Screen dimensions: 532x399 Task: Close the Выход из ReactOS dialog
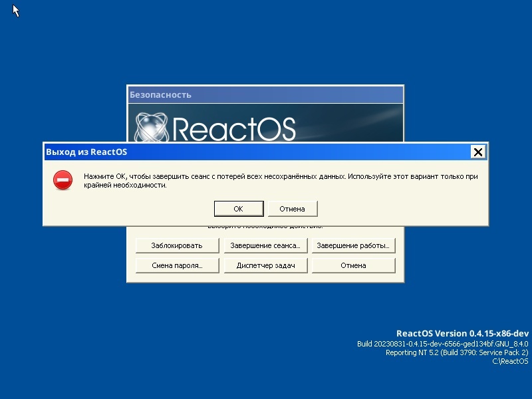[478, 152]
